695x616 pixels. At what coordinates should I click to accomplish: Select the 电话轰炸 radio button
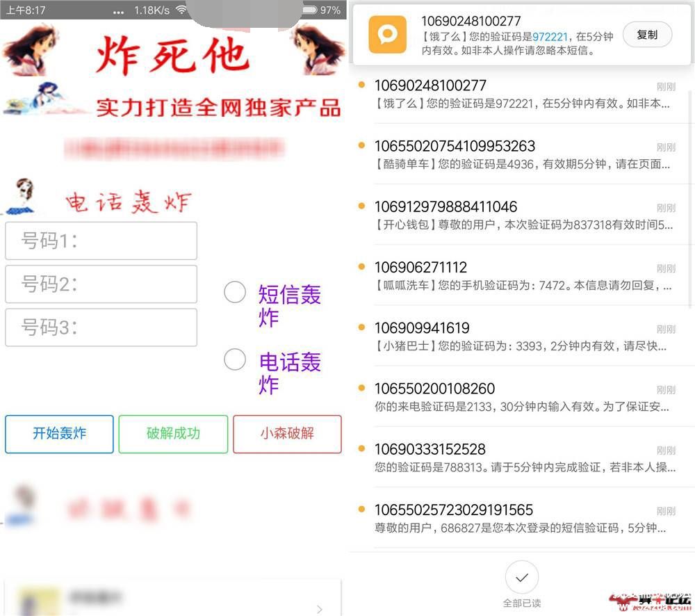235,359
